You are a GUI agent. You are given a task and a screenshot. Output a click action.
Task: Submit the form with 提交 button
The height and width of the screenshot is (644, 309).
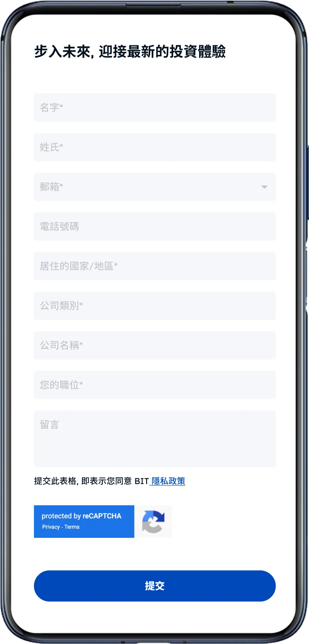pyautogui.click(x=155, y=586)
